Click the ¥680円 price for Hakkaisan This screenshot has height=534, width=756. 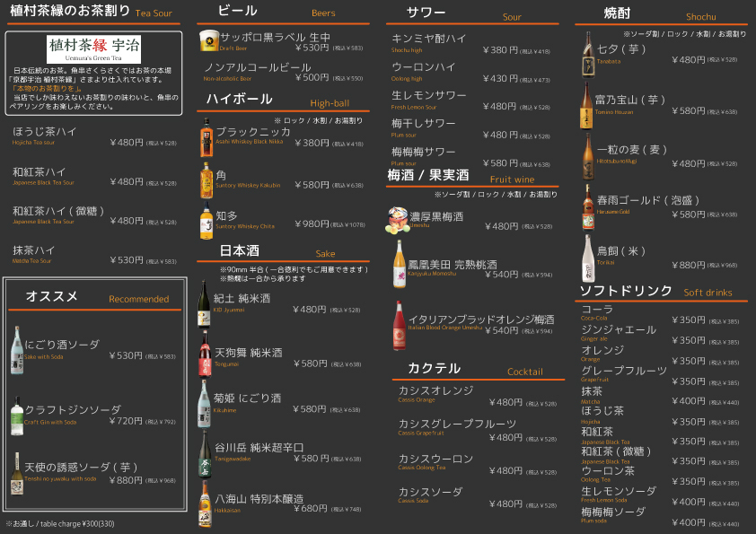click(310, 508)
